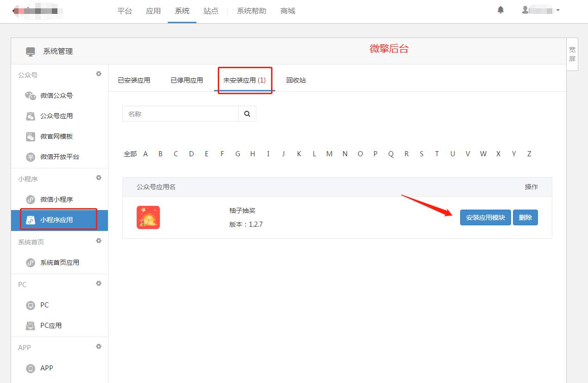This screenshot has width=588, height=383.
Task: Click the 名称 search input field
Action: click(x=181, y=113)
